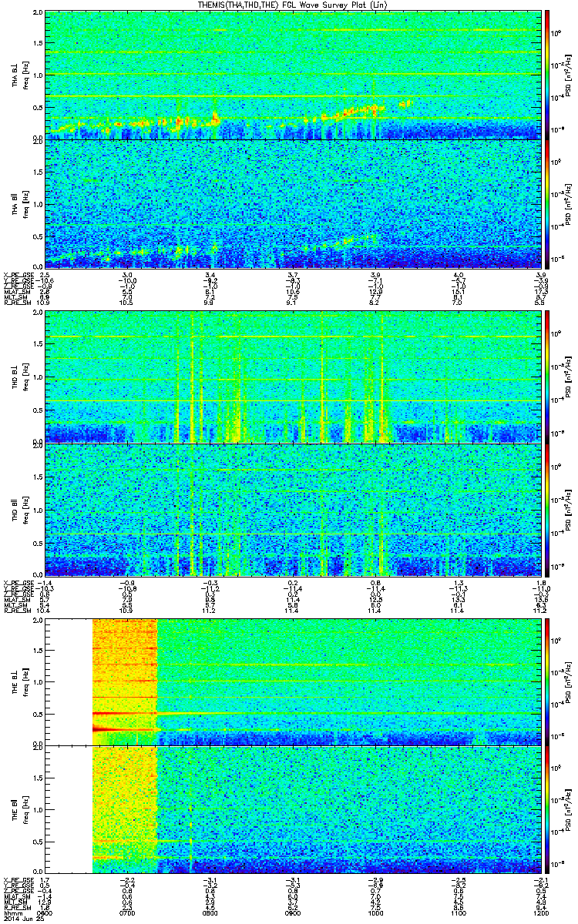Image resolution: width=578 pixels, height=924 pixels.
Task: Click the 2.0 frequency tick on THE BL
Action: [38, 621]
